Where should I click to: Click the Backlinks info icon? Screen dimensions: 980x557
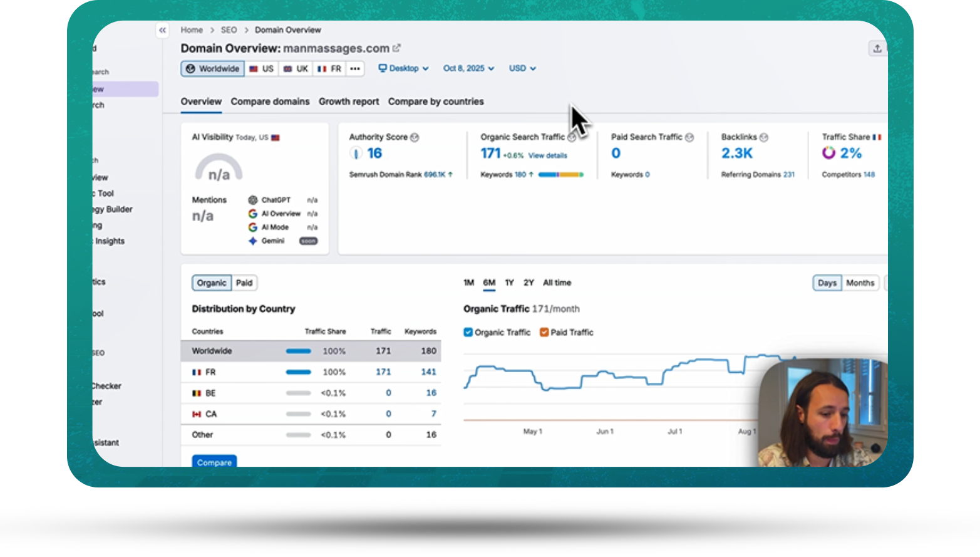click(764, 137)
